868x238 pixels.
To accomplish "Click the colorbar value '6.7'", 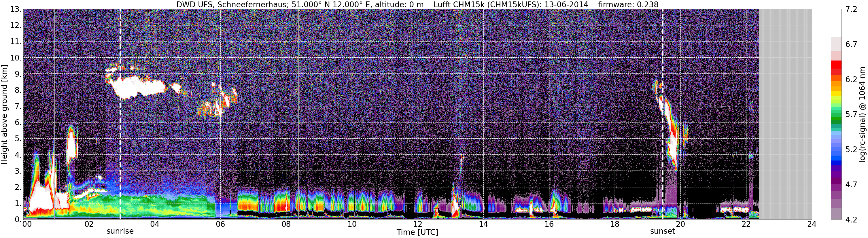I will pyautogui.click(x=851, y=44).
